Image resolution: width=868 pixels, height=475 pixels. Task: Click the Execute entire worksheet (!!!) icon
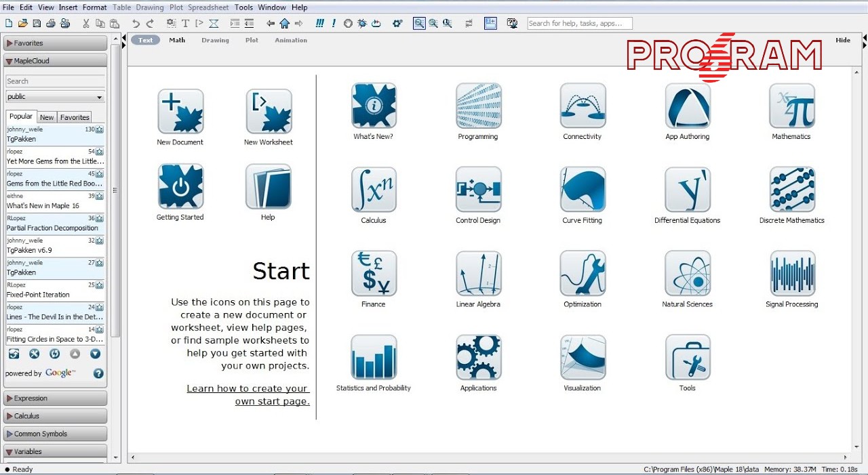pyautogui.click(x=320, y=23)
